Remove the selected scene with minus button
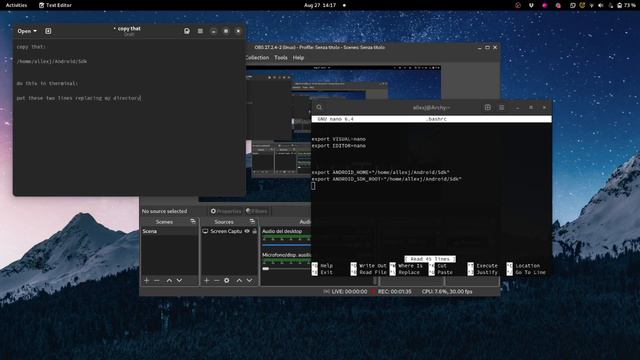The width and height of the screenshot is (640, 360). [157, 280]
